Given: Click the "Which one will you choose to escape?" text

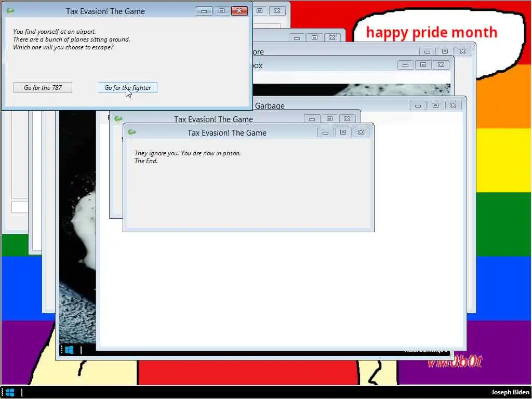Looking at the screenshot, I should click(63, 47).
